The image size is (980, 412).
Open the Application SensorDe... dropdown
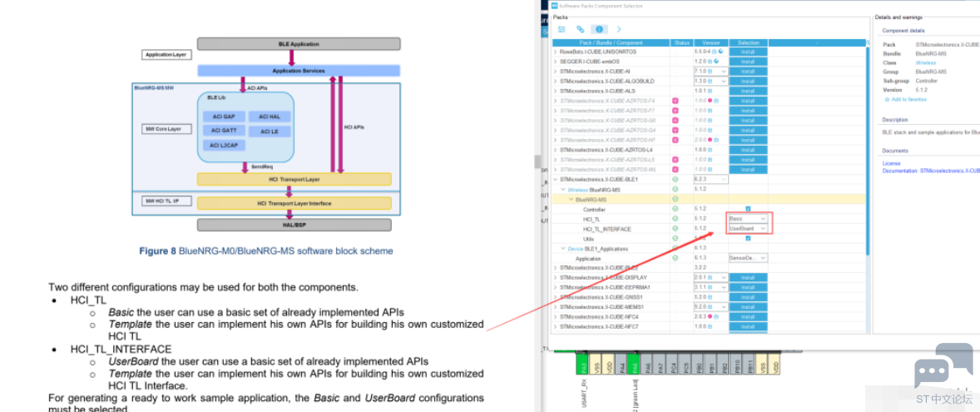coord(748,258)
